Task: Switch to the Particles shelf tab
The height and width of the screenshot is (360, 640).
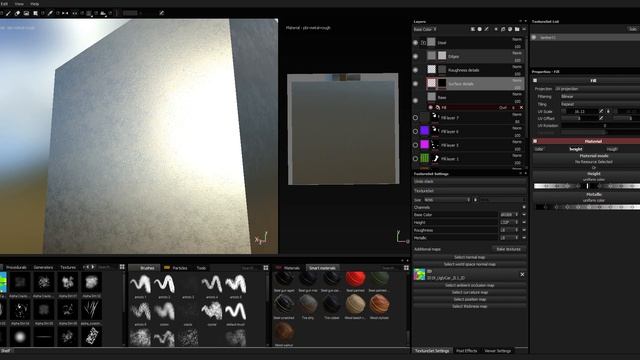Action: [176, 268]
